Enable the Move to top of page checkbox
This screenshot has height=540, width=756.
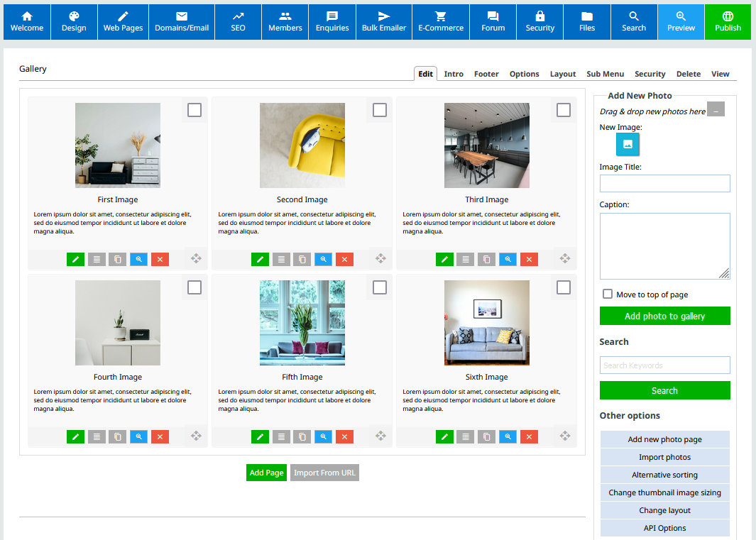click(x=608, y=294)
